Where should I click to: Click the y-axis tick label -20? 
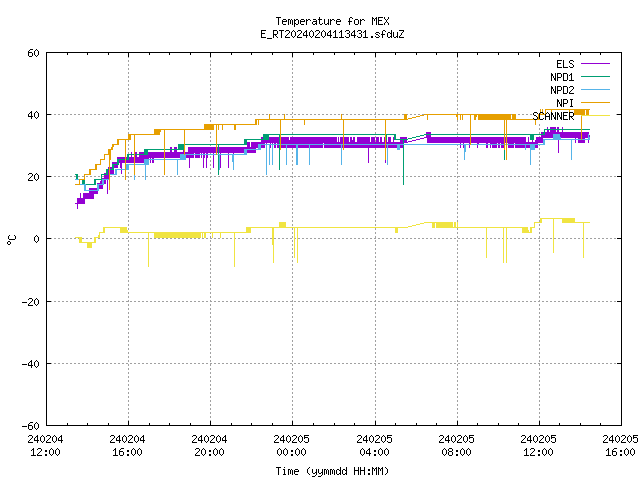coord(31,302)
